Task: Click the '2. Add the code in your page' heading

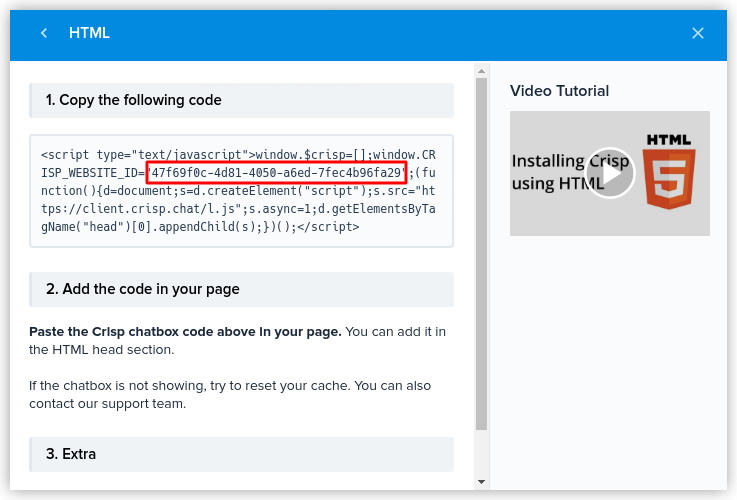Action: (242, 289)
